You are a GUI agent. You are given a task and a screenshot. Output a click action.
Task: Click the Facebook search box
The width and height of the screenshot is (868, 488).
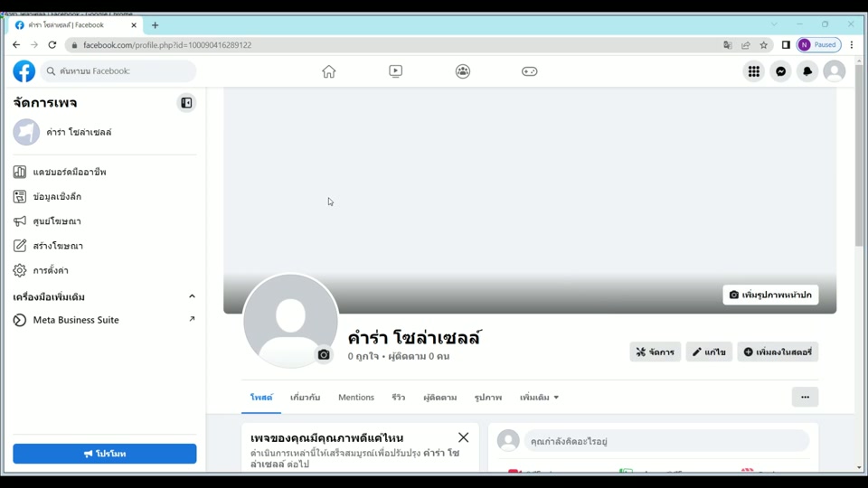118,70
